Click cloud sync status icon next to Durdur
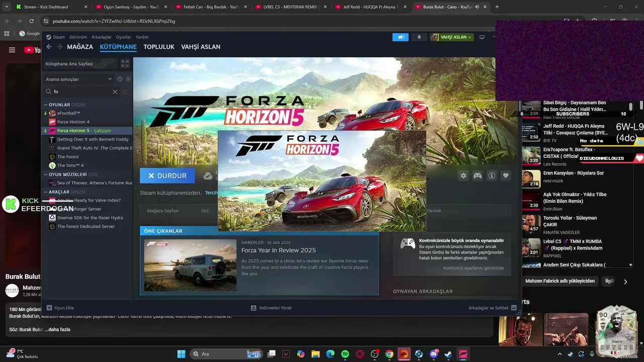The image size is (644, 362). point(207,175)
